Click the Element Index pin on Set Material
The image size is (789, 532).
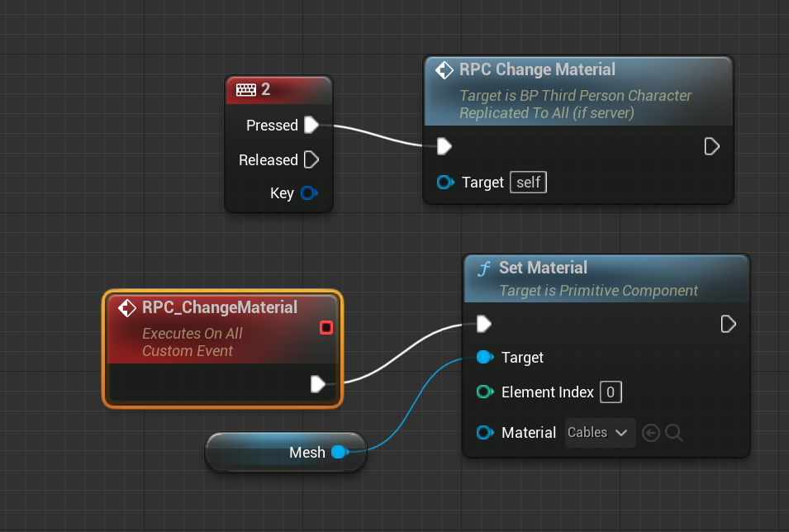pyautogui.click(x=485, y=392)
